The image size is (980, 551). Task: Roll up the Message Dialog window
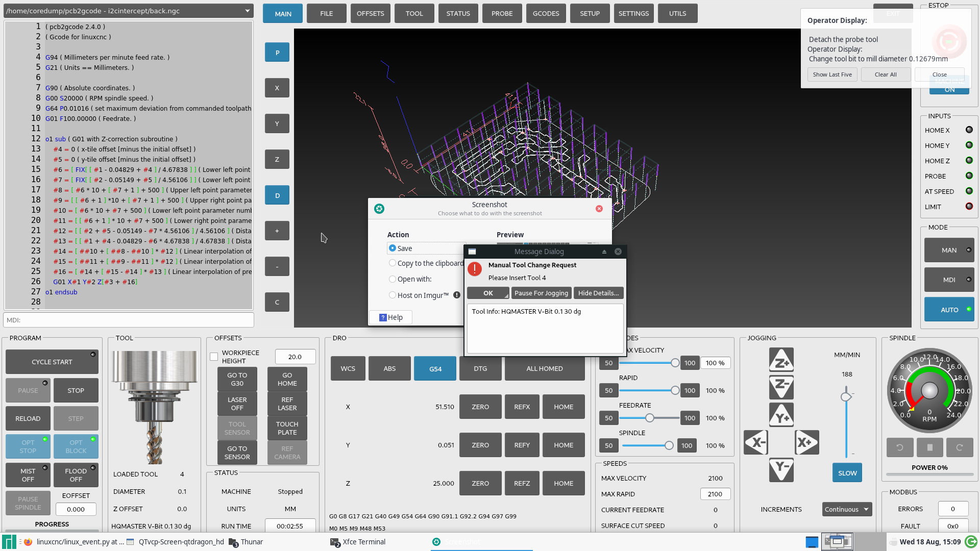click(604, 252)
